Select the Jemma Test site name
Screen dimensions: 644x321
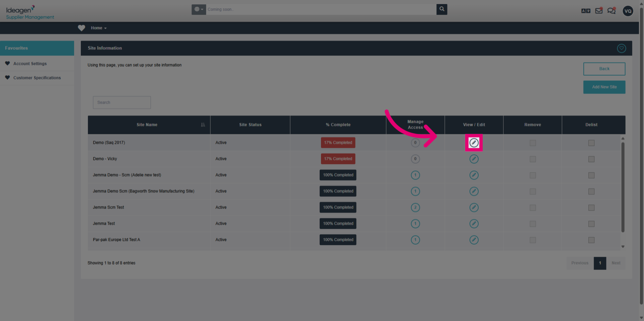tap(104, 224)
